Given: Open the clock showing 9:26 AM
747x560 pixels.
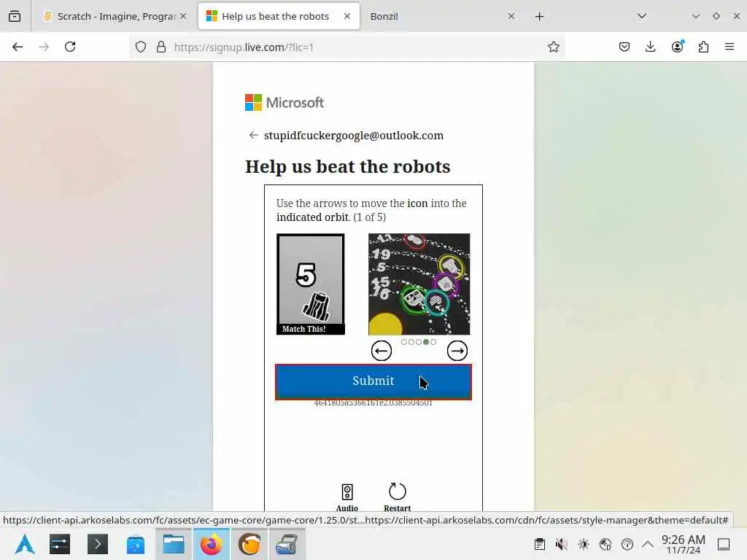Looking at the screenshot, I should click(x=683, y=544).
